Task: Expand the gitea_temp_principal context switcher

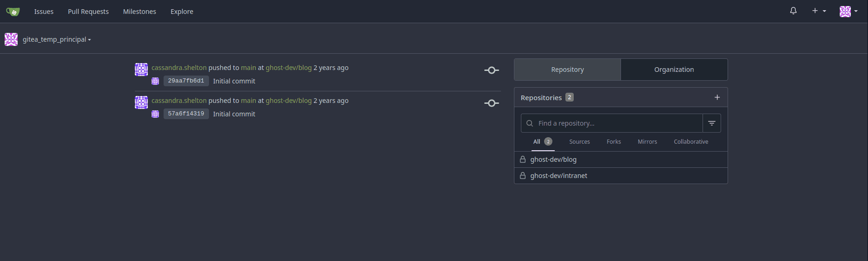Action: [x=56, y=39]
